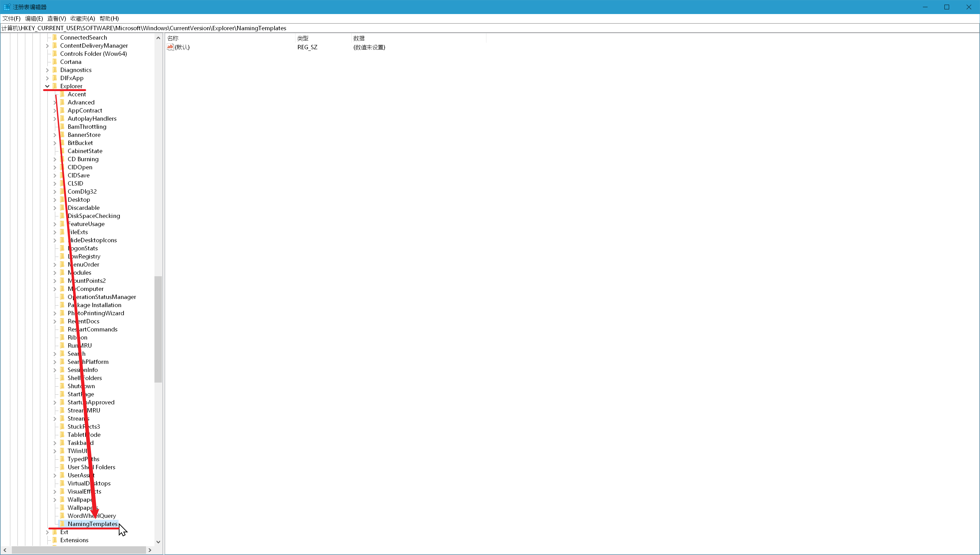The height and width of the screenshot is (555, 980).
Task: Click the Registry Editor title bar icon
Action: [x=7, y=7]
